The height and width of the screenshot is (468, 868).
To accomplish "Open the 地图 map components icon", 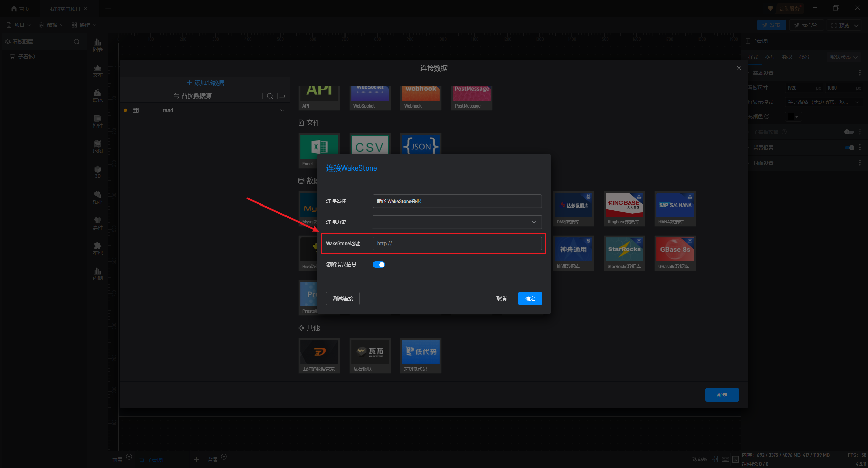I will point(98,147).
